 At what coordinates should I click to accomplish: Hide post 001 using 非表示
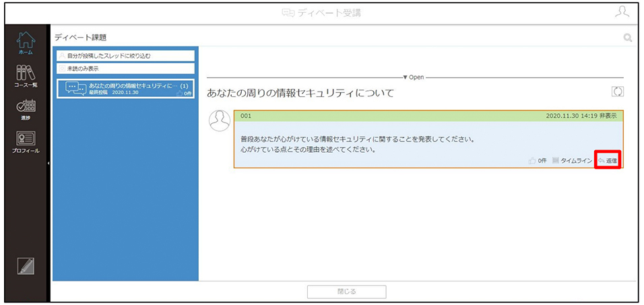coord(608,116)
